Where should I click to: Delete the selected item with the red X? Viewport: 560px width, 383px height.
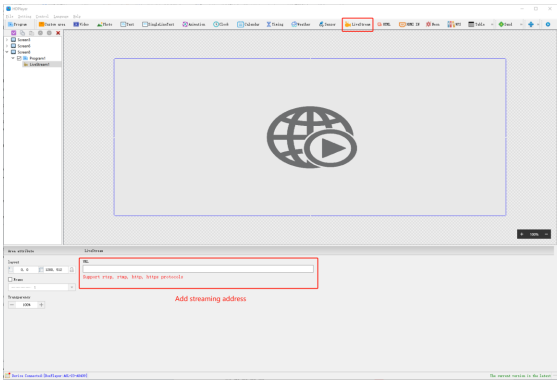[58, 33]
